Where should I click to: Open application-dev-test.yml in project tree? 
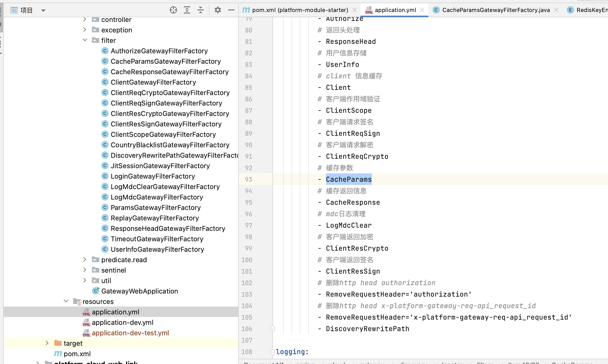130,333
